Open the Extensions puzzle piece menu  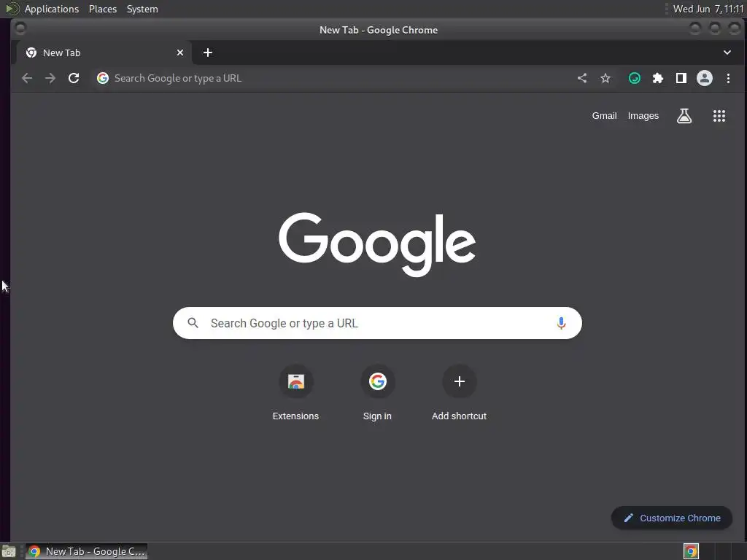tap(658, 78)
